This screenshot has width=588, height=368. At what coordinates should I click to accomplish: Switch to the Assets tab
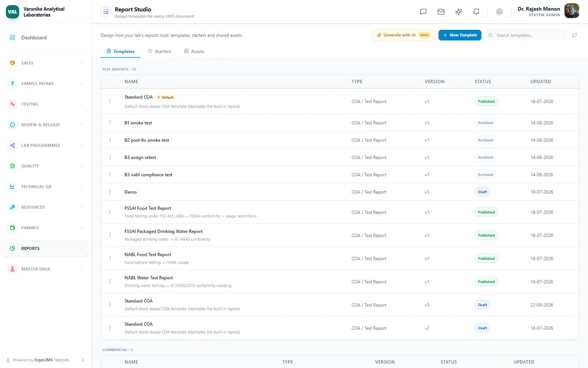pyautogui.click(x=194, y=51)
